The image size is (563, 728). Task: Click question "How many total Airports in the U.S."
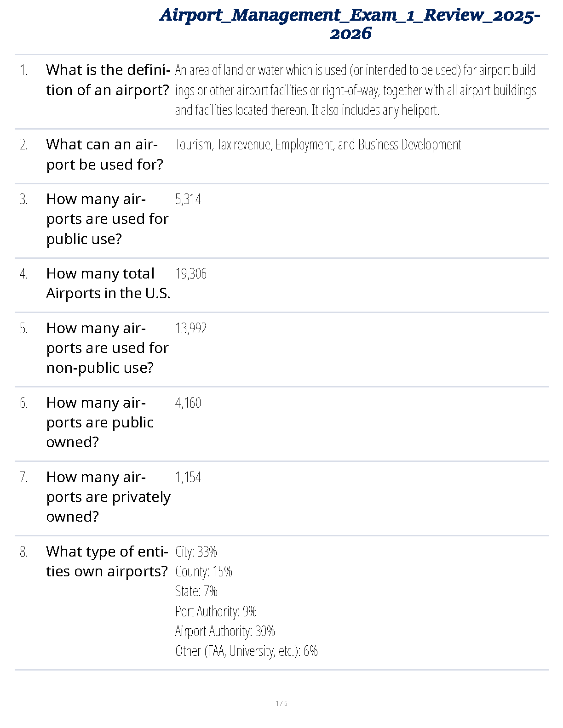[108, 283]
